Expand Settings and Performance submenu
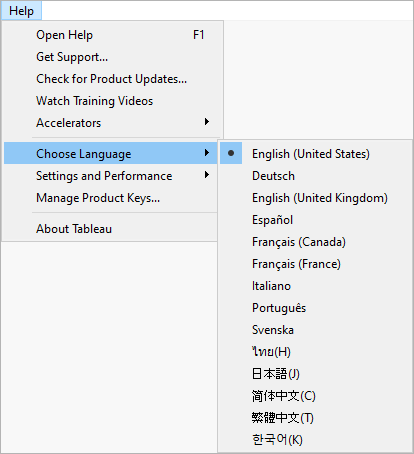Screen dimensions: 414x454 pyautogui.click(x=110, y=175)
